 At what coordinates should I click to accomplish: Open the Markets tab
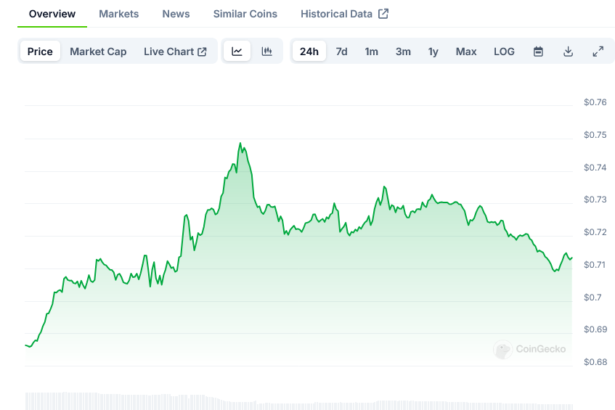point(119,14)
